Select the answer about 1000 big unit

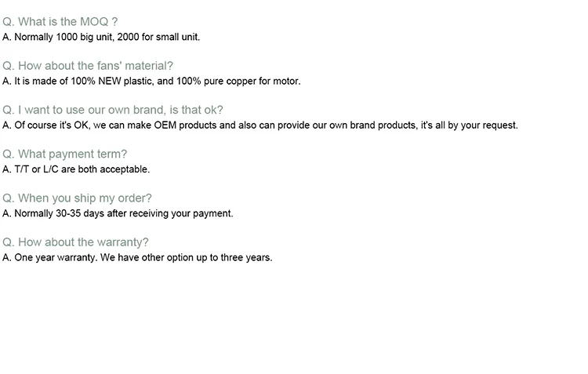click(x=101, y=37)
